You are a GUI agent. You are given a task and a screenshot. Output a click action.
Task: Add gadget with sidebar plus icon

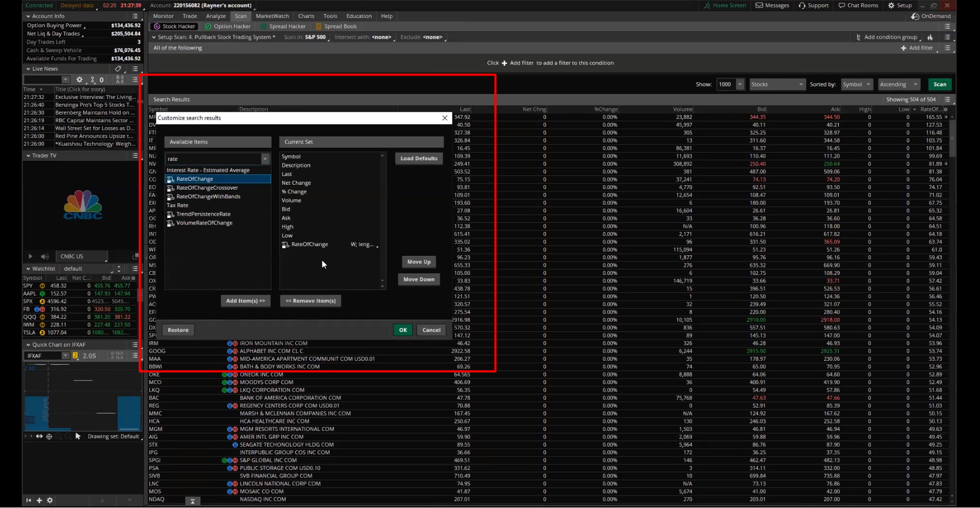pyautogui.click(x=39, y=500)
